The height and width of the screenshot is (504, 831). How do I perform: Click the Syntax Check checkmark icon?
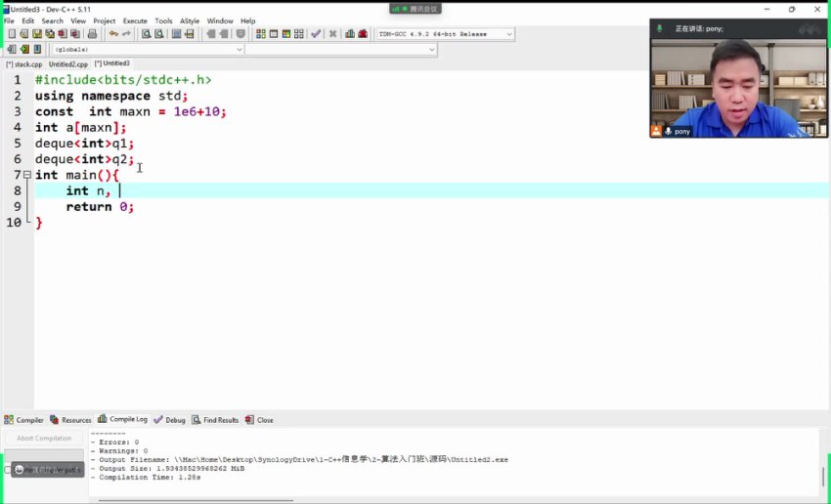pyautogui.click(x=316, y=34)
